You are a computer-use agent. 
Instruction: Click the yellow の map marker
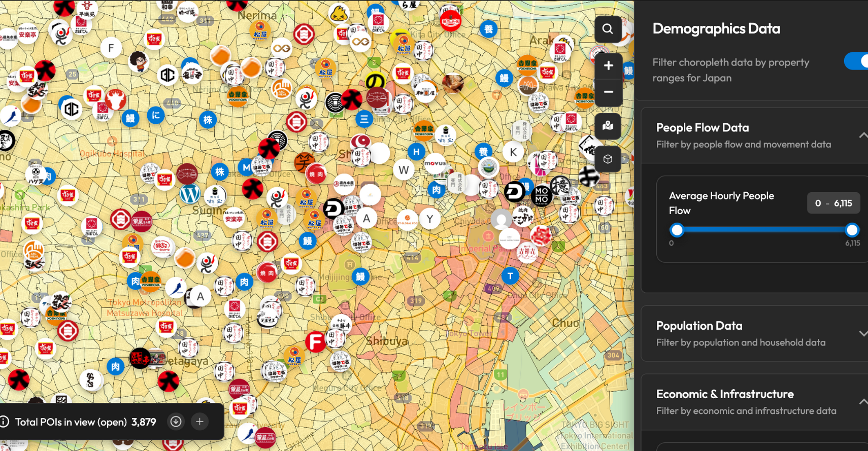(x=375, y=81)
